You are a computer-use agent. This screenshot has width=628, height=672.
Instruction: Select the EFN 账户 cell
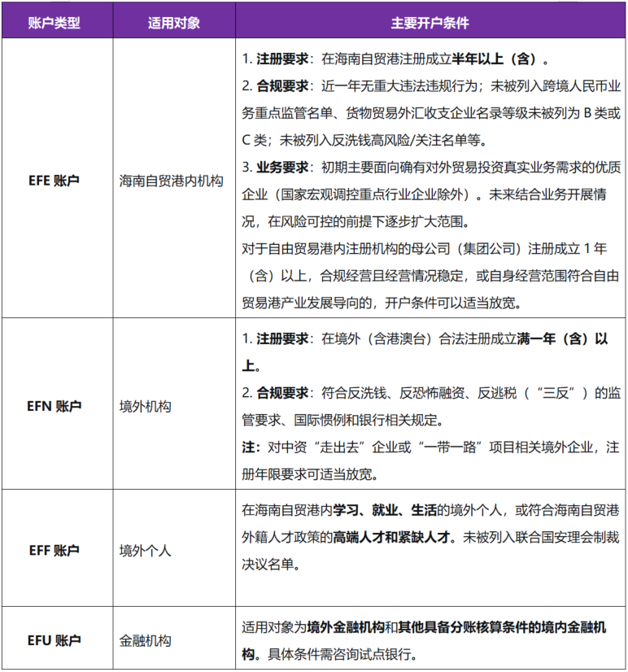[x=55, y=404]
